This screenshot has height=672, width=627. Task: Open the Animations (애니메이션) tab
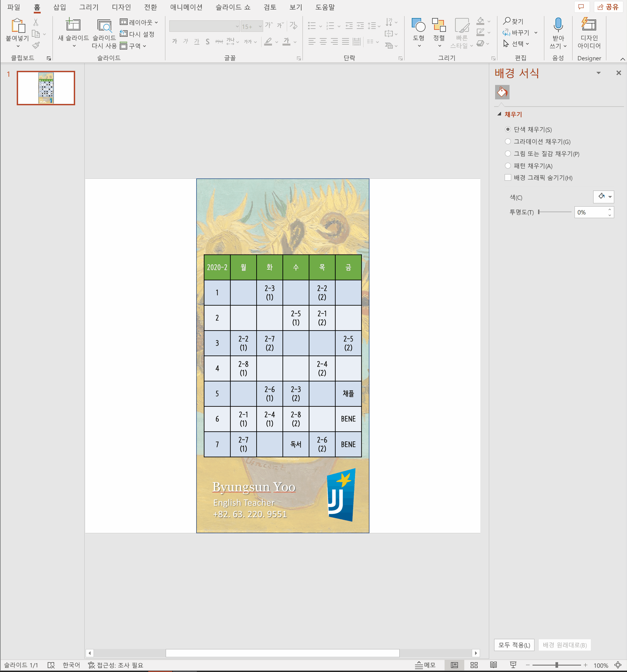pyautogui.click(x=186, y=7)
